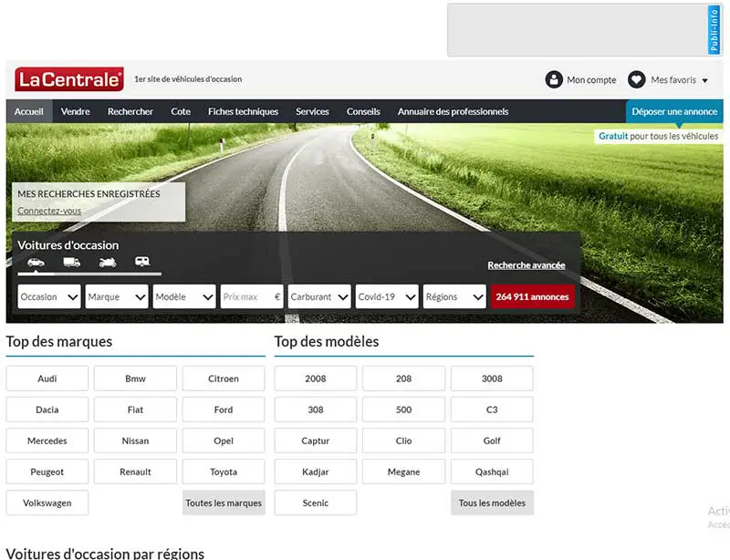
Task: Click the LaCentrale logo
Action: (x=69, y=79)
